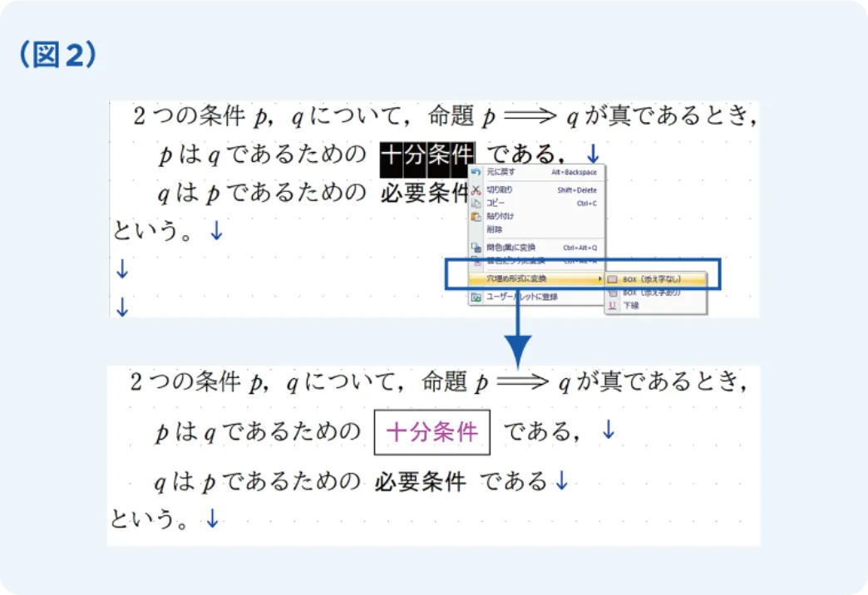
Task: Click the underline U icon beside 下線
Action: click(614, 306)
